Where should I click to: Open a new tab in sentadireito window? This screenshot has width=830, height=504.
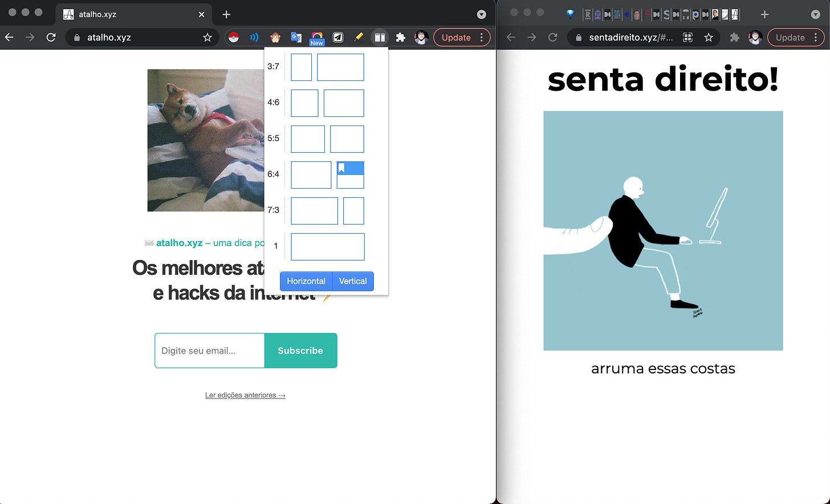[764, 14]
